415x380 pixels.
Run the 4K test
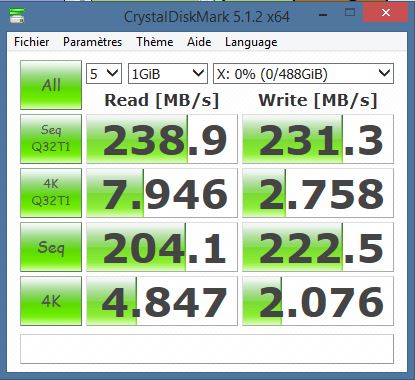coord(51,301)
